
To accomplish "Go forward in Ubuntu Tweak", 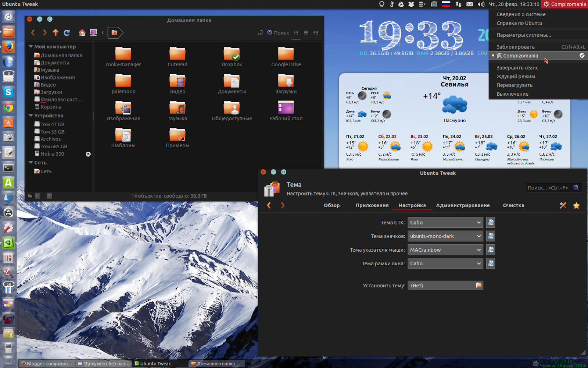I will (283, 205).
